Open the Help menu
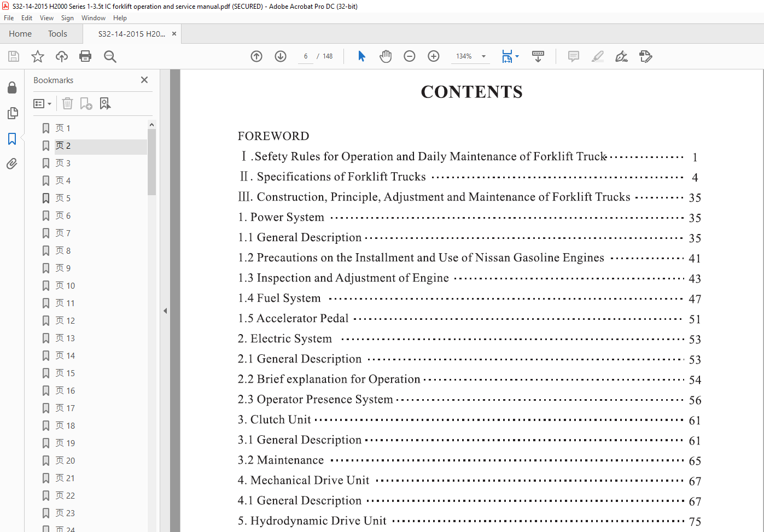This screenshot has height=532, width=764. coord(120,18)
